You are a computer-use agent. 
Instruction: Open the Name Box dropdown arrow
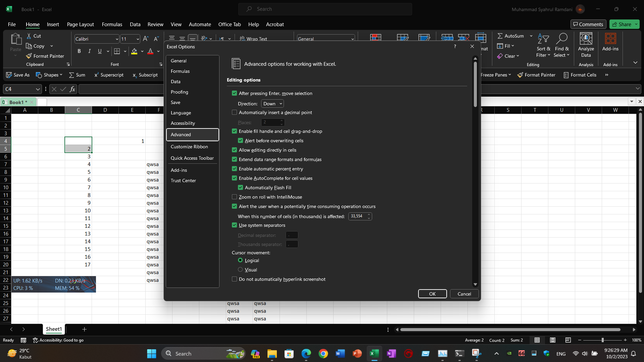coord(38,89)
